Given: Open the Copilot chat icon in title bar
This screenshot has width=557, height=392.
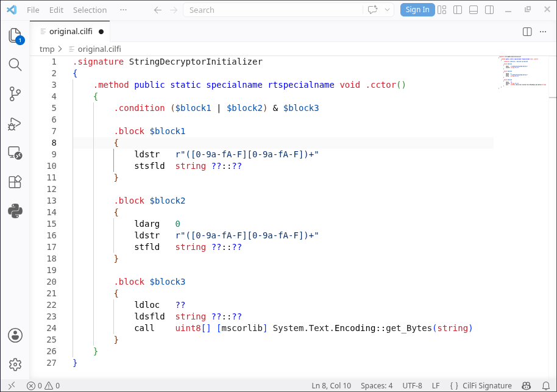Looking at the screenshot, I should coord(372,10).
